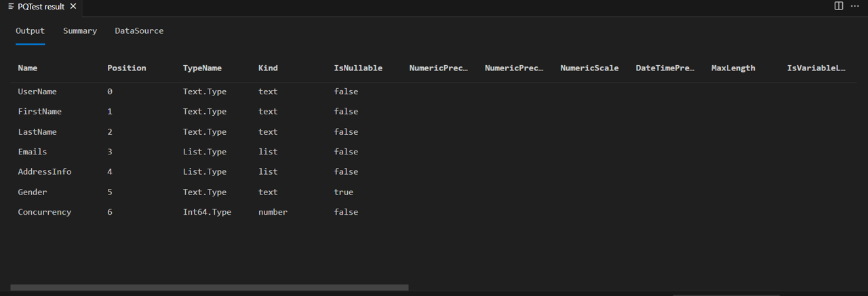Click the IsNullable column header
868x296 pixels.
(358, 68)
